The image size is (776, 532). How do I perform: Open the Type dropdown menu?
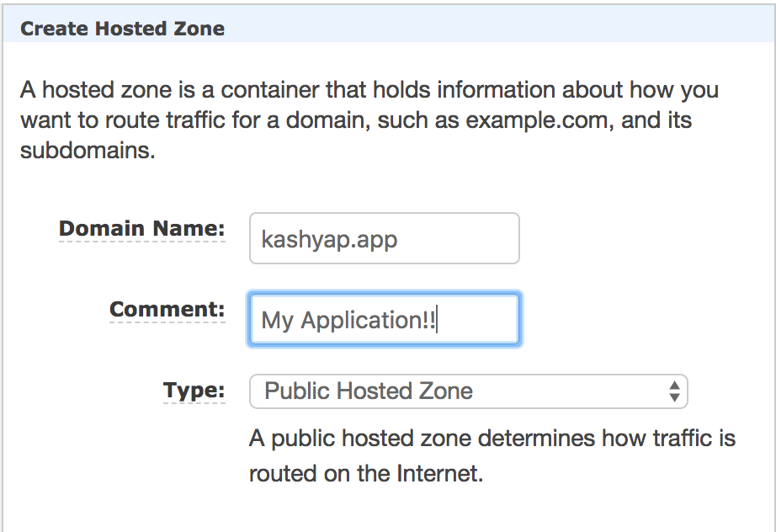pyautogui.click(x=468, y=391)
